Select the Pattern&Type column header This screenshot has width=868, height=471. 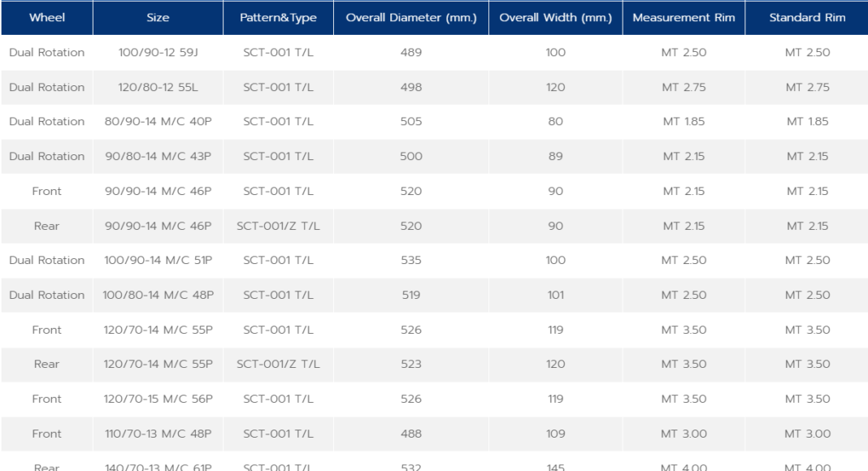[x=278, y=18]
